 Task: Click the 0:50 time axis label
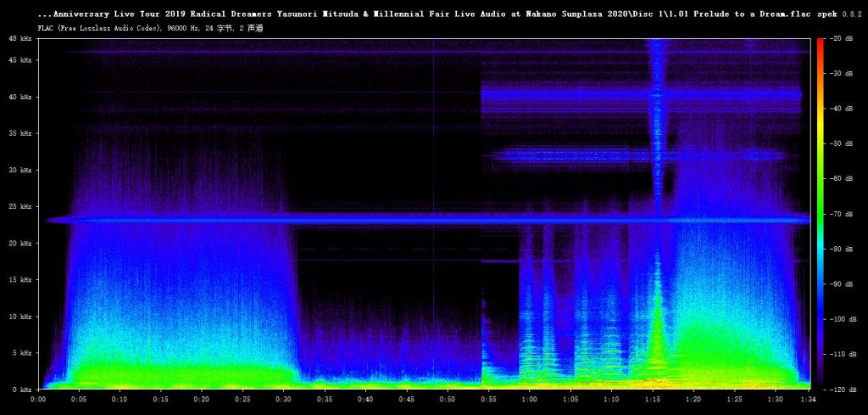point(448,399)
